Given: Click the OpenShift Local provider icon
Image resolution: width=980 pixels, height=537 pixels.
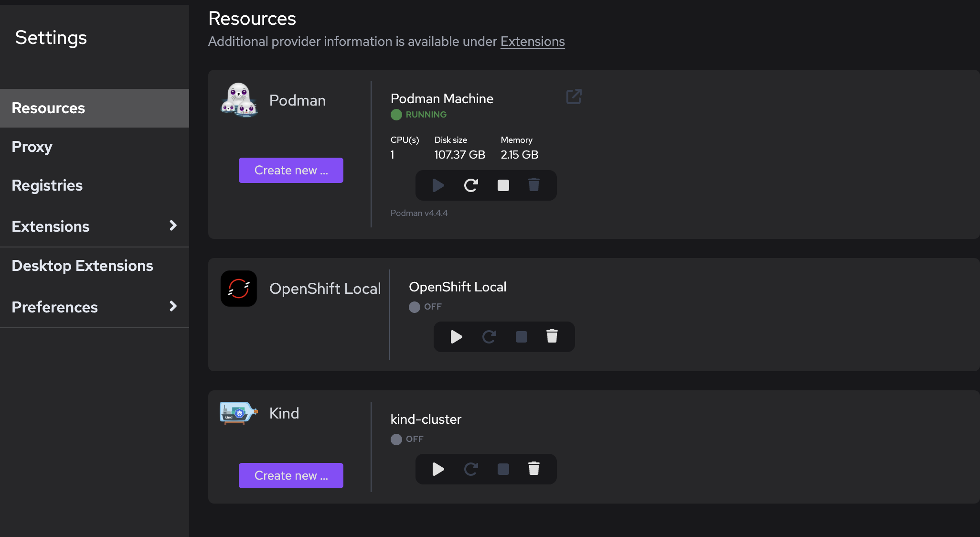Looking at the screenshot, I should point(238,288).
